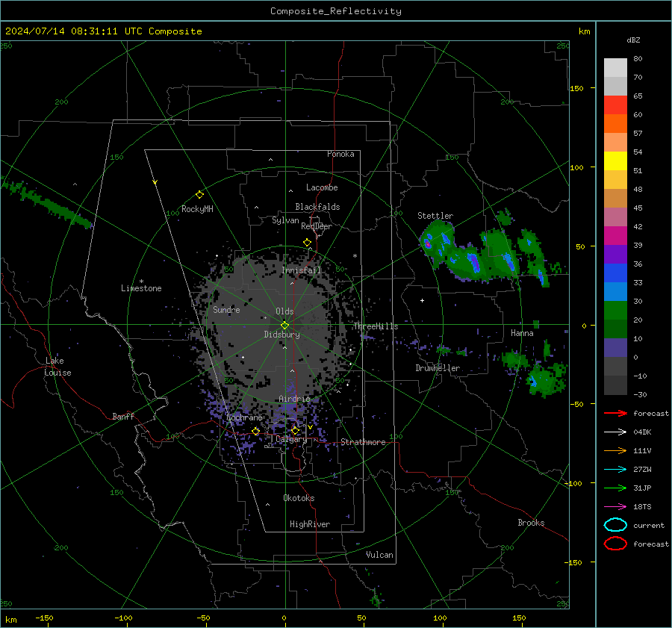Viewport: 672px width, 628px height.
Task: Click the red-core storm cell near Stettler
Action: coord(427,243)
